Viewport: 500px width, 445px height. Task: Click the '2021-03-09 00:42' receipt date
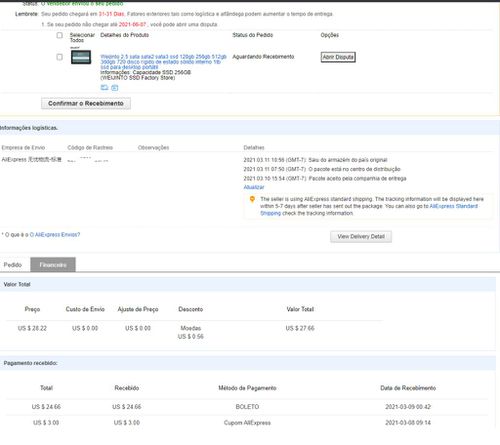pos(408,407)
